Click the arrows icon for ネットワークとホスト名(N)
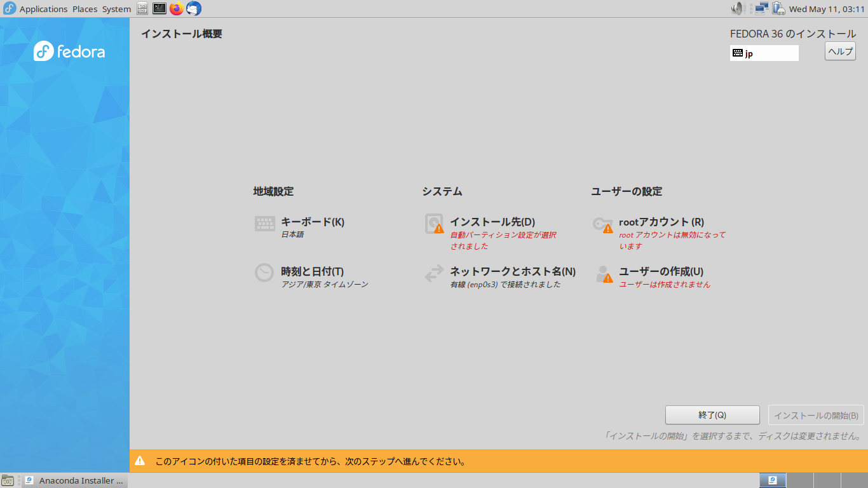The width and height of the screenshot is (868, 488). click(434, 273)
